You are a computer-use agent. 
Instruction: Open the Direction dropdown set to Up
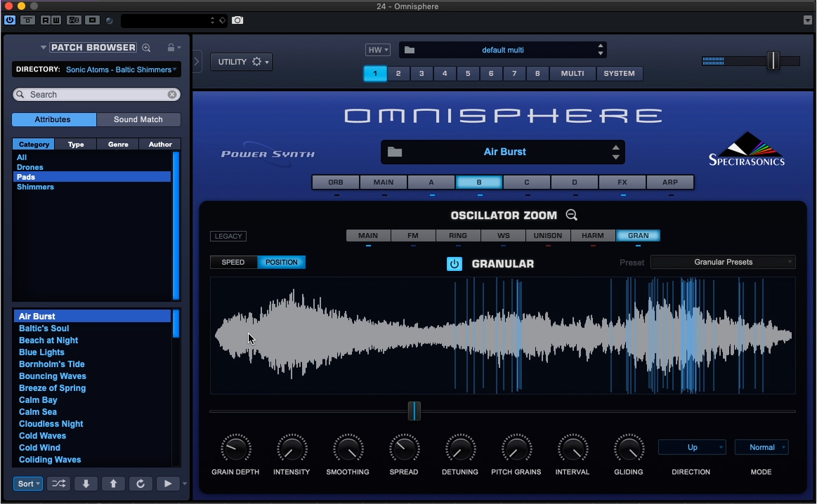(x=692, y=447)
